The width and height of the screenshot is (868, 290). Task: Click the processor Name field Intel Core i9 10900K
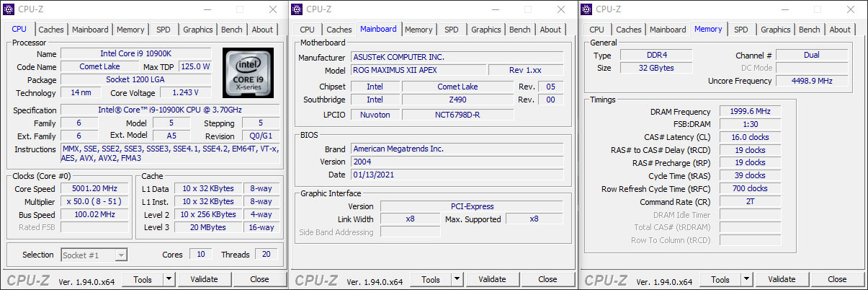pyautogui.click(x=136, y=54)
